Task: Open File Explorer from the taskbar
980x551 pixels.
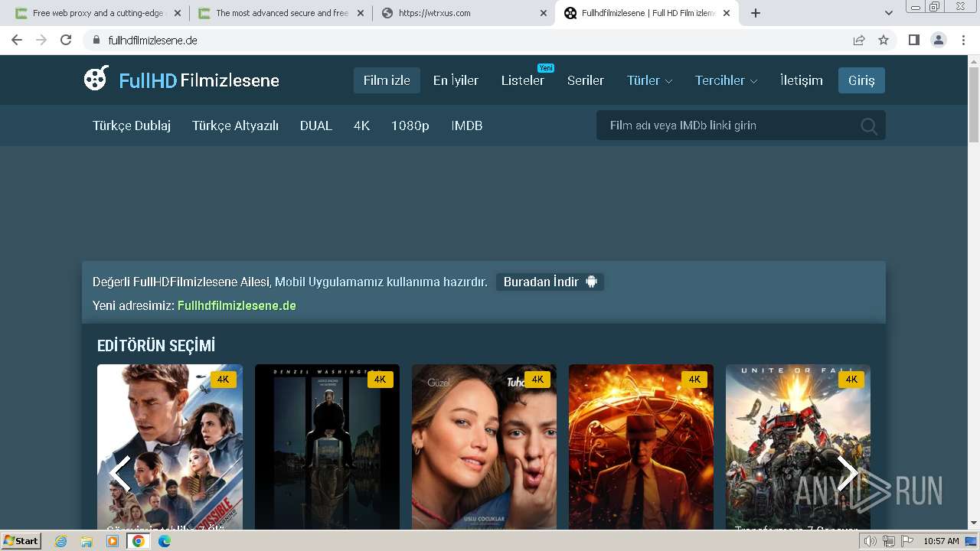Action: (87, 541)
